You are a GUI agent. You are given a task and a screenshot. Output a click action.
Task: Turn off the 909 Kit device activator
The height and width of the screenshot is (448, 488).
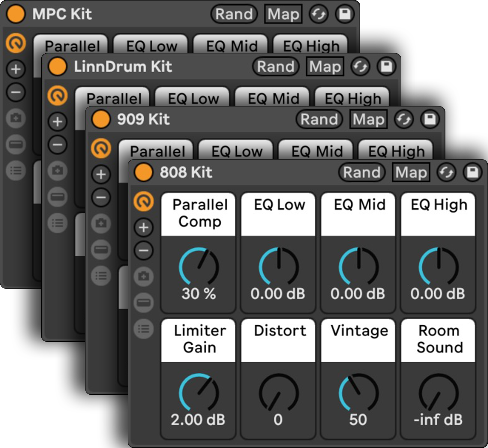101,119
